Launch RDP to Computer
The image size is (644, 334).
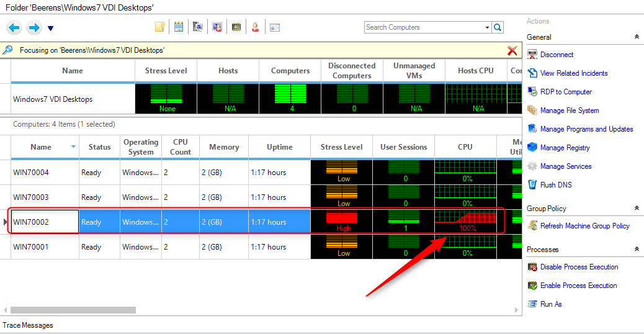[x=566, y=92]
